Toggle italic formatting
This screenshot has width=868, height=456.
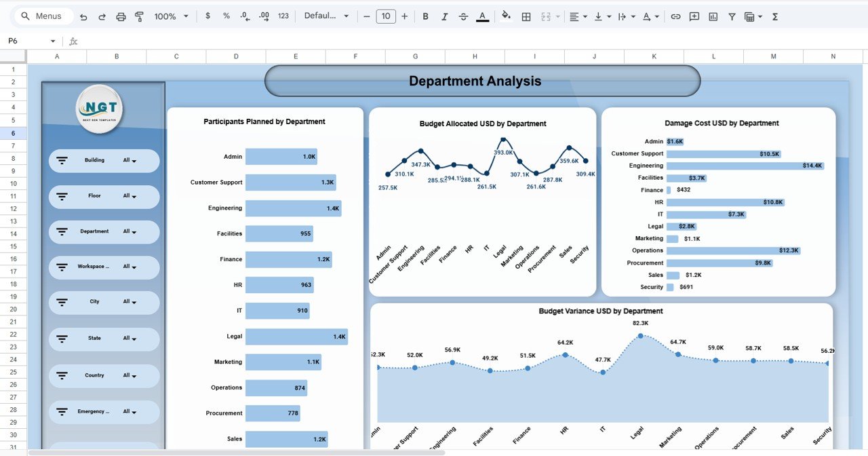tap(444, 16)
